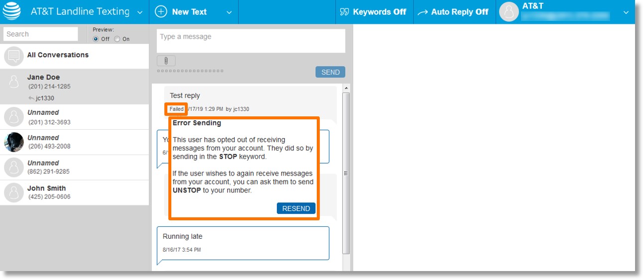Click avatar for Unnamed (201) 312-3693
The width and height of the screenshot is (644, 280).
click(x=14, y=117)
